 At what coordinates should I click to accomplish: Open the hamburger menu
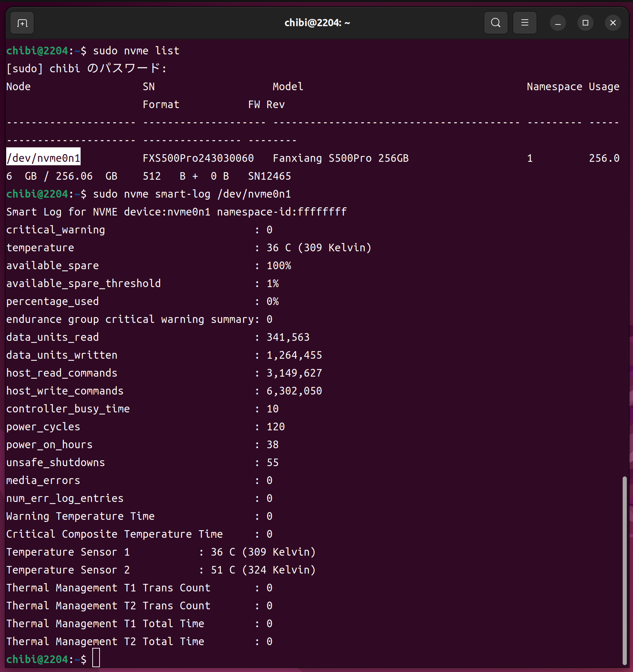click(x=525, y=23)
